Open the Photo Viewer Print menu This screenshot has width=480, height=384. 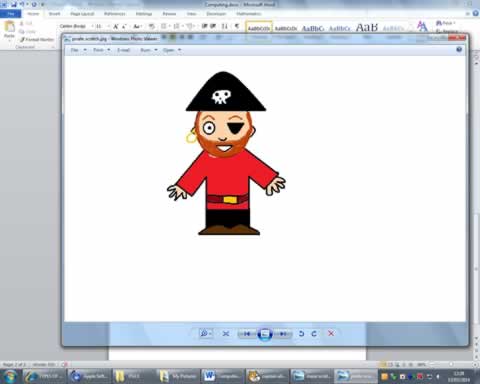pyautogui.click(x=101, y=50)
